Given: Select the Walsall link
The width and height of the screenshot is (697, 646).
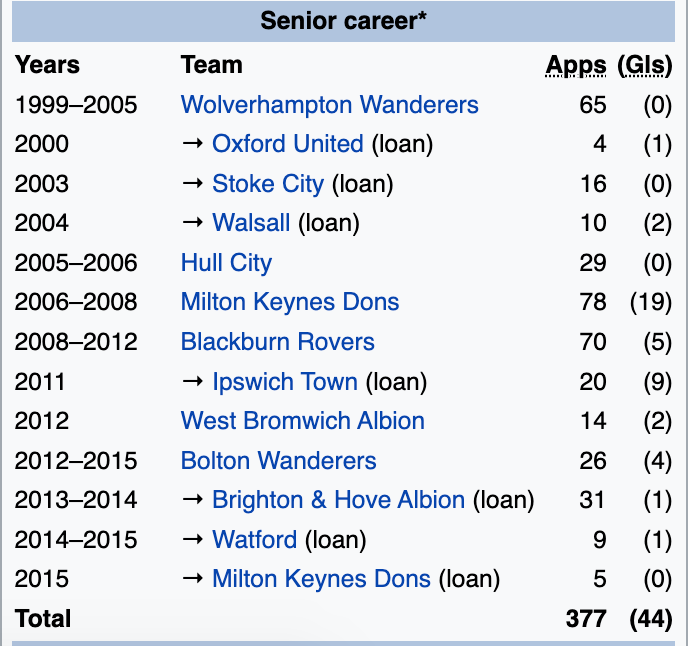Looking at the screenshot, I should (x=252, y=223).
